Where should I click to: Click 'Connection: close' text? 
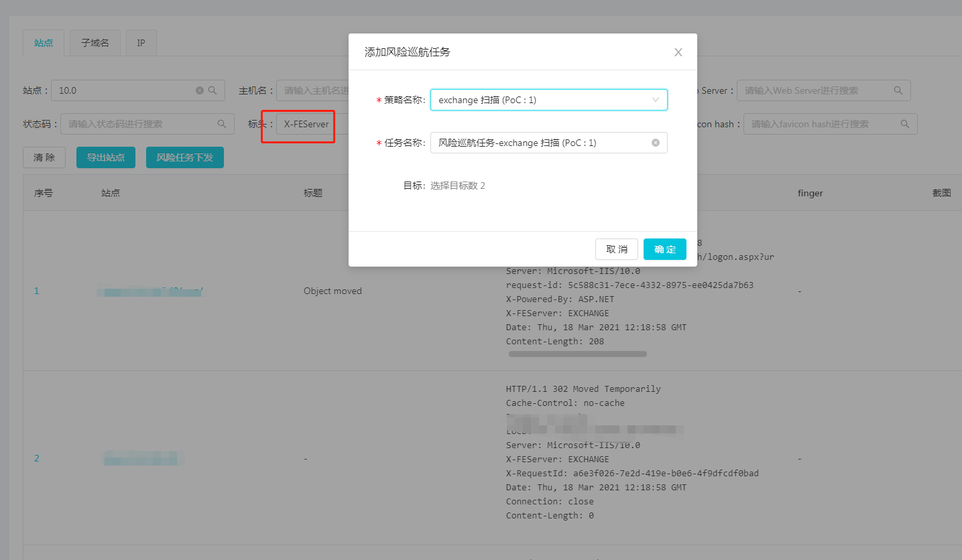pos(550,501)
